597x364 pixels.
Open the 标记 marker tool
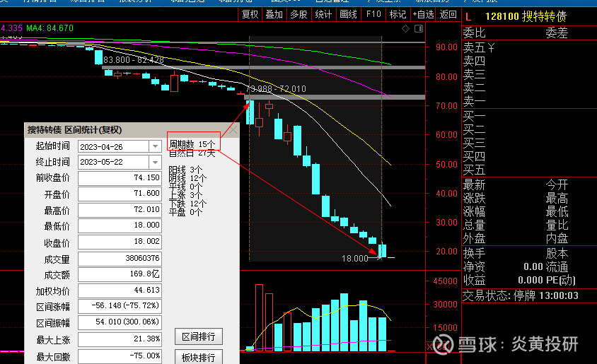398,14
